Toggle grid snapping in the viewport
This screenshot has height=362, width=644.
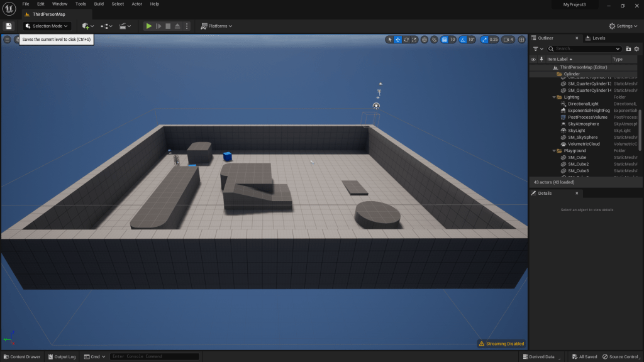point(445,40)
